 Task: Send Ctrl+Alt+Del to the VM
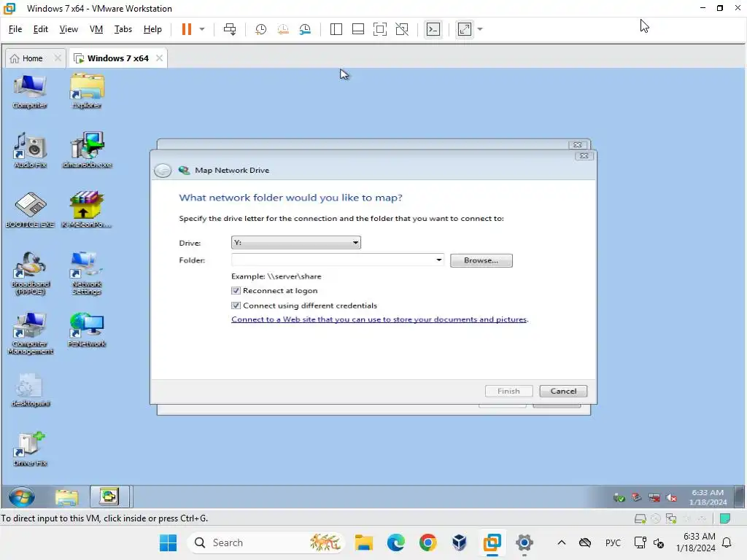pos(230,29)
